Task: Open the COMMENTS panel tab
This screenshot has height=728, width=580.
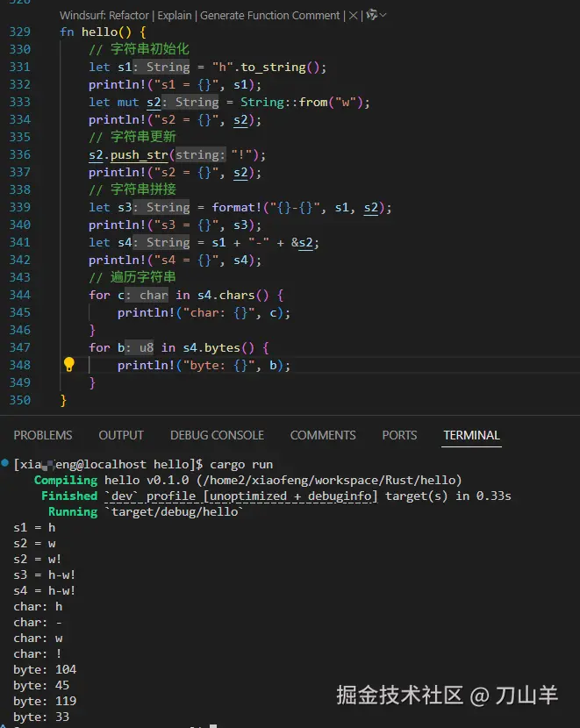Action: click(x=323, y=435)
